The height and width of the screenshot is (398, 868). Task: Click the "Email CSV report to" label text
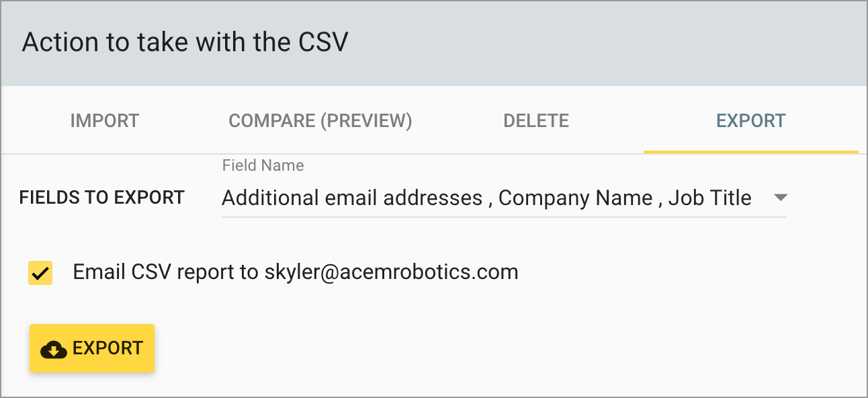(166, 272)
